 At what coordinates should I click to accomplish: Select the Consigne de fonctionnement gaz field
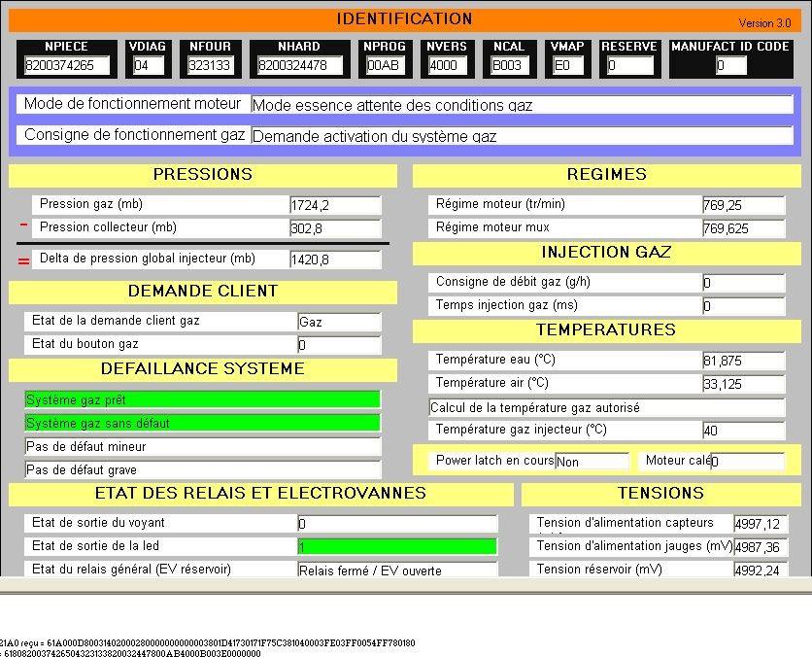[x=522, y=136]
